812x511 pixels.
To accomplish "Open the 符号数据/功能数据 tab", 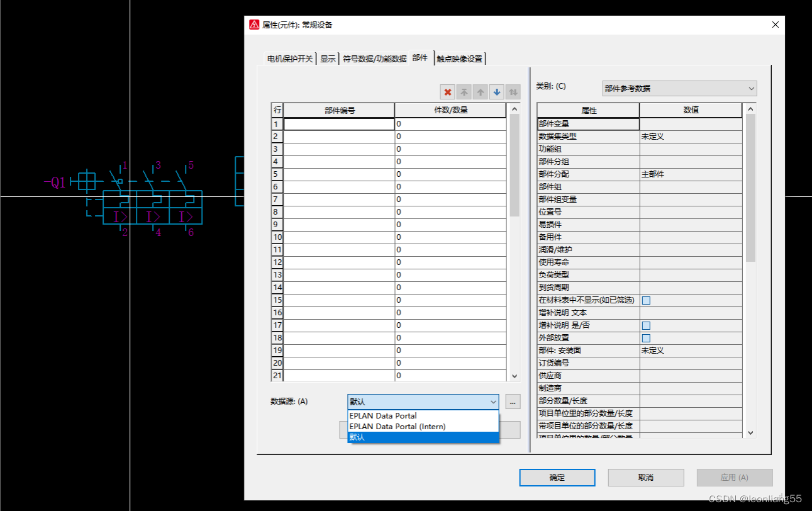I will click(x=374, y=59).
